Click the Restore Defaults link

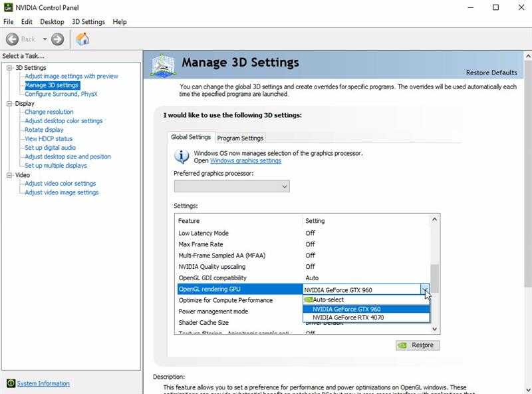click(491, 73)
